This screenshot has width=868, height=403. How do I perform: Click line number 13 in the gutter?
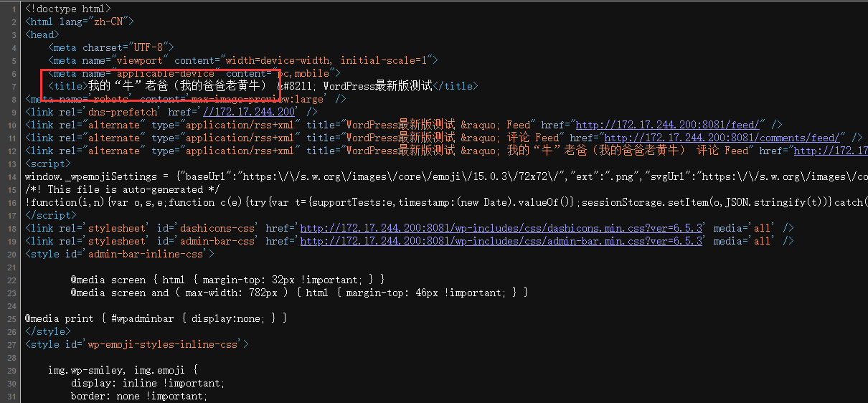tap(12, 163)
